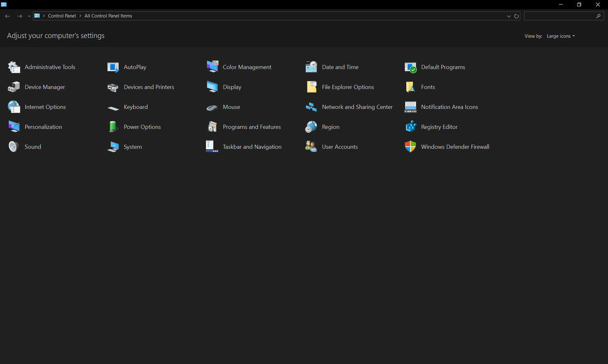Click the Windows Defender Firewall label
This screenshot has height=364, width=608.
455,147
